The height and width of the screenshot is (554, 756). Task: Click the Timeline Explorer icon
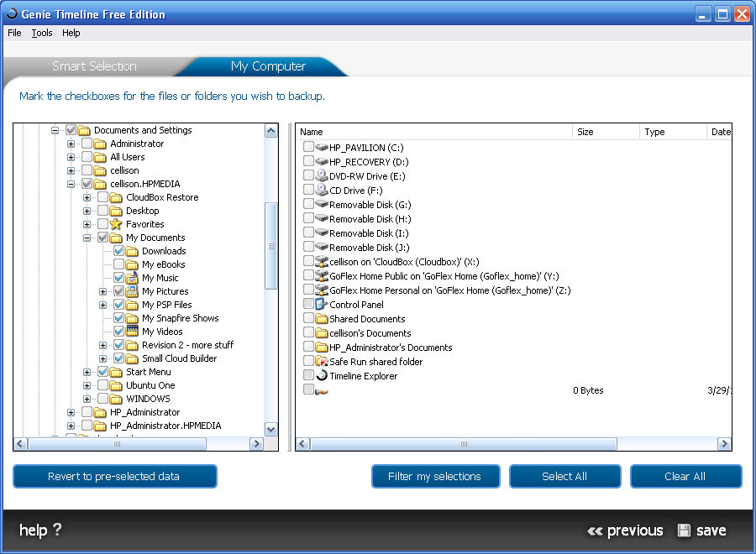322,375
